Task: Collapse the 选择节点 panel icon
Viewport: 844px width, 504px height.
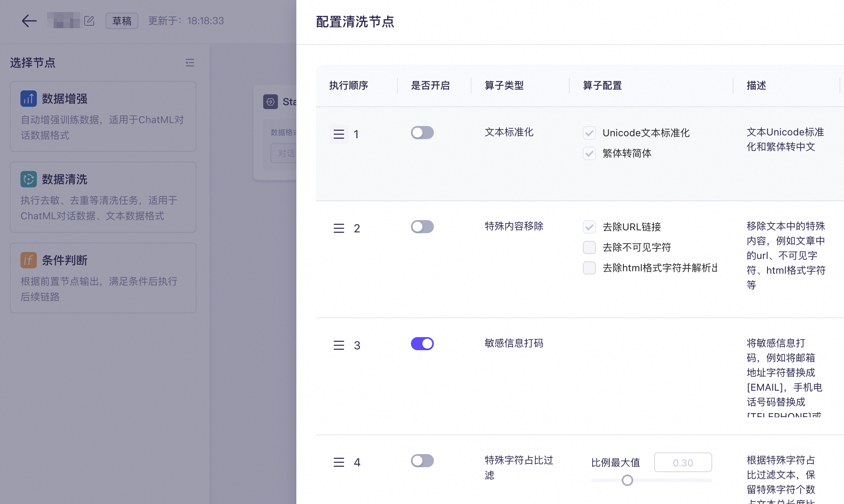Action: coord(190,63)
